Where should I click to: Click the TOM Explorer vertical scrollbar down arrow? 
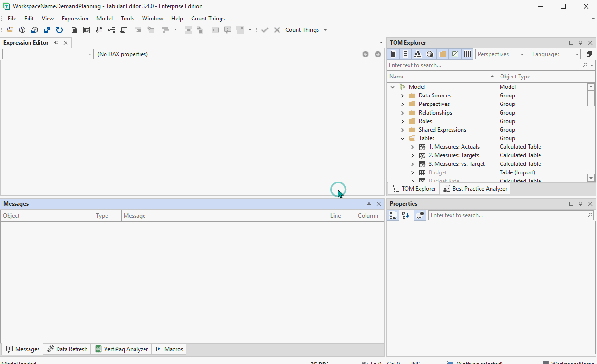tap(591, 178)
